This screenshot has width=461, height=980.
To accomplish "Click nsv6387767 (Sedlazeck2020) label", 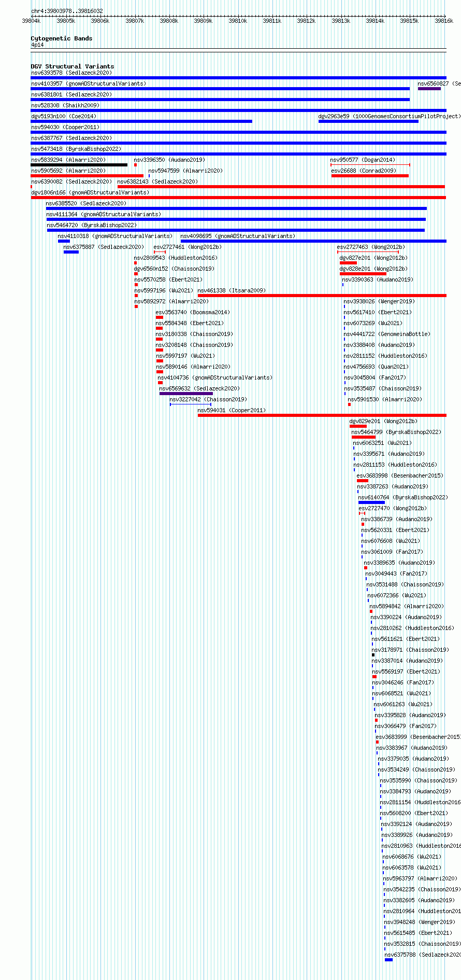I will [71, 138].
